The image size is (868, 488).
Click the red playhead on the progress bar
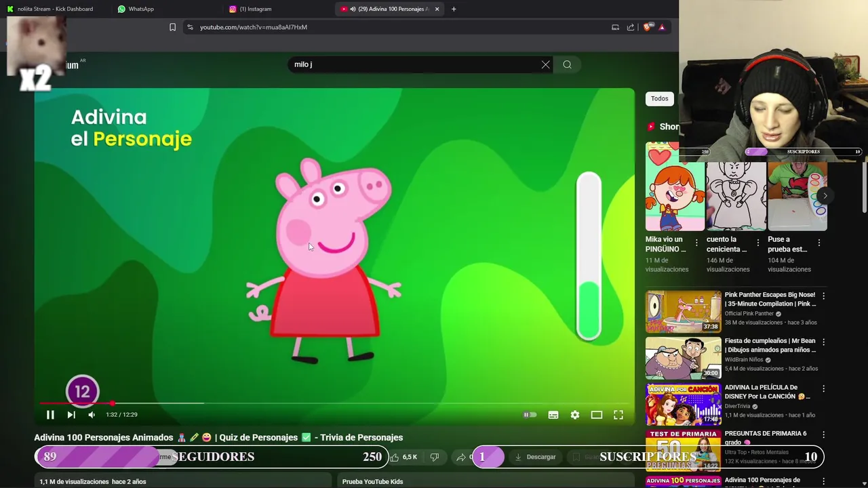[x=113, y=403]
